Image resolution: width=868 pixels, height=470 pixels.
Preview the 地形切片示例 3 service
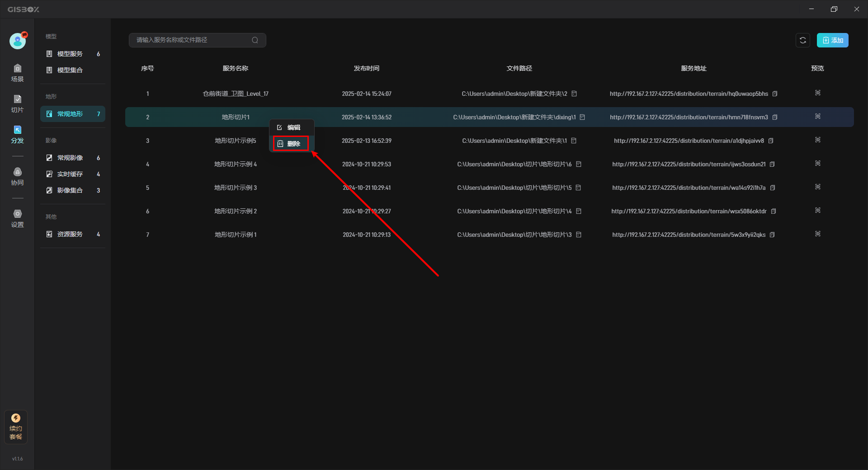(818, 187)
